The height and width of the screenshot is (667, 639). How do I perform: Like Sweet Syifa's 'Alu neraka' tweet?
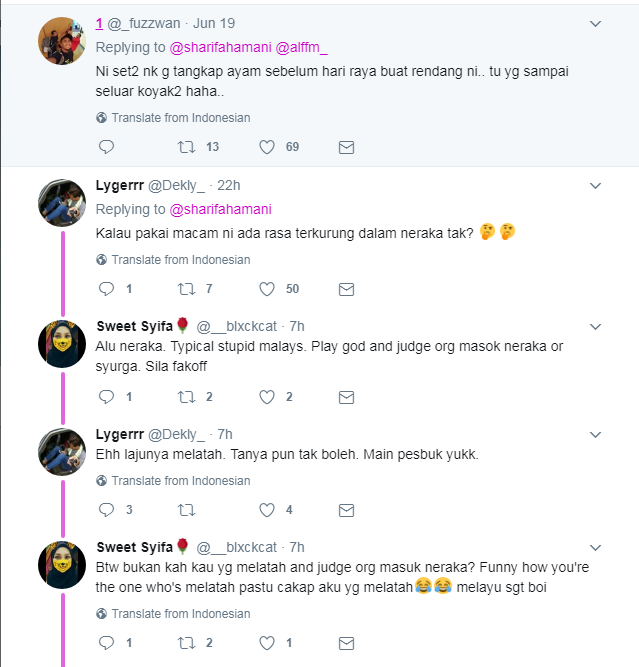pos(267,397)
